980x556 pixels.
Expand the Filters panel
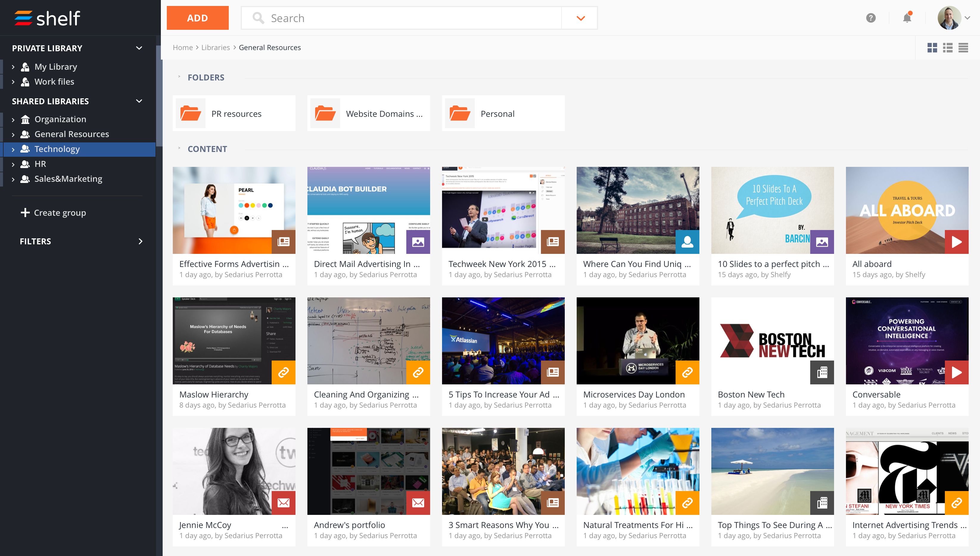click(140, 241)
